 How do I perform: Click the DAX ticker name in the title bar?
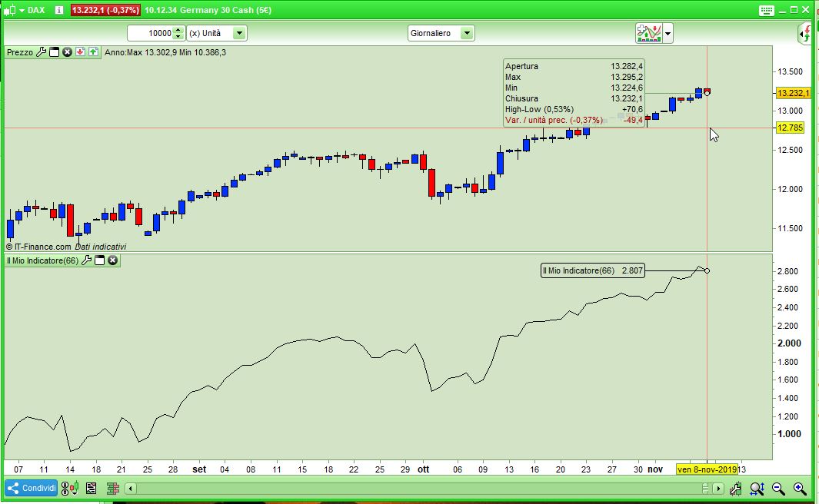point(36,10)
